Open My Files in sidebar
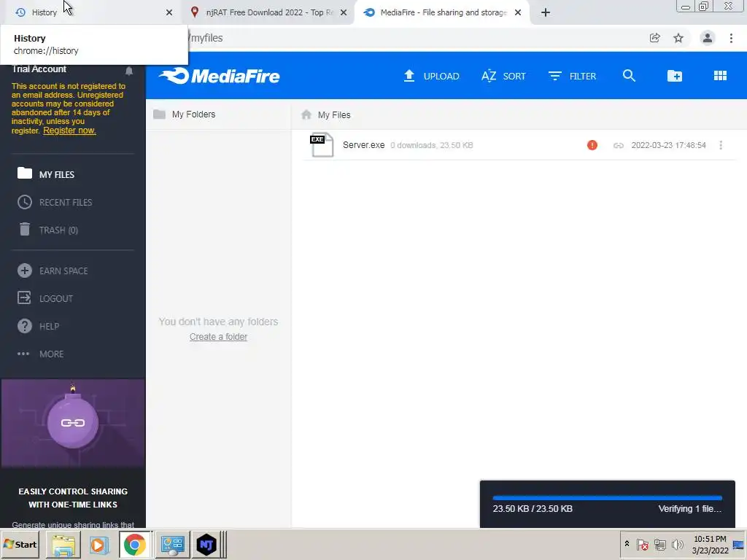 click(46, 174)
